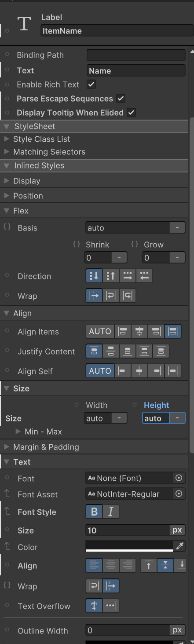This screenshot has height=644, width=194.
Task: Set Justify Content to flex-end icon
Action: tap(128, 351)
